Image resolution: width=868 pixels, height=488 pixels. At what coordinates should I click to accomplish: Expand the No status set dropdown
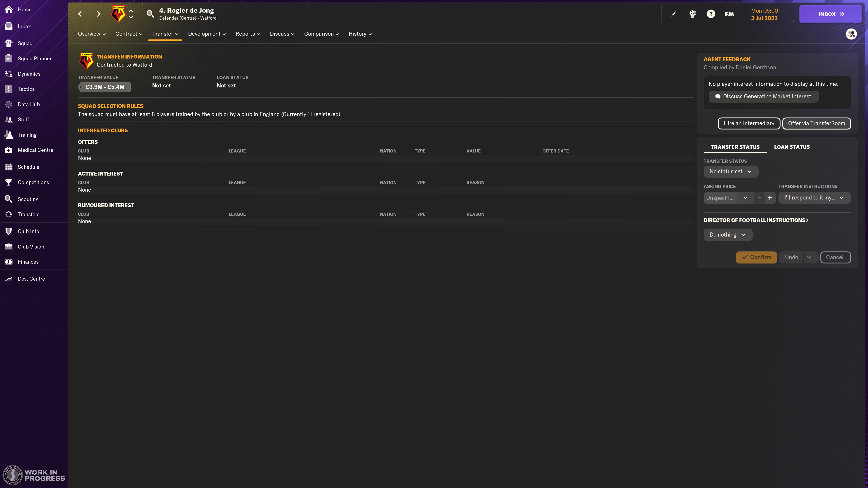point(731,171)
